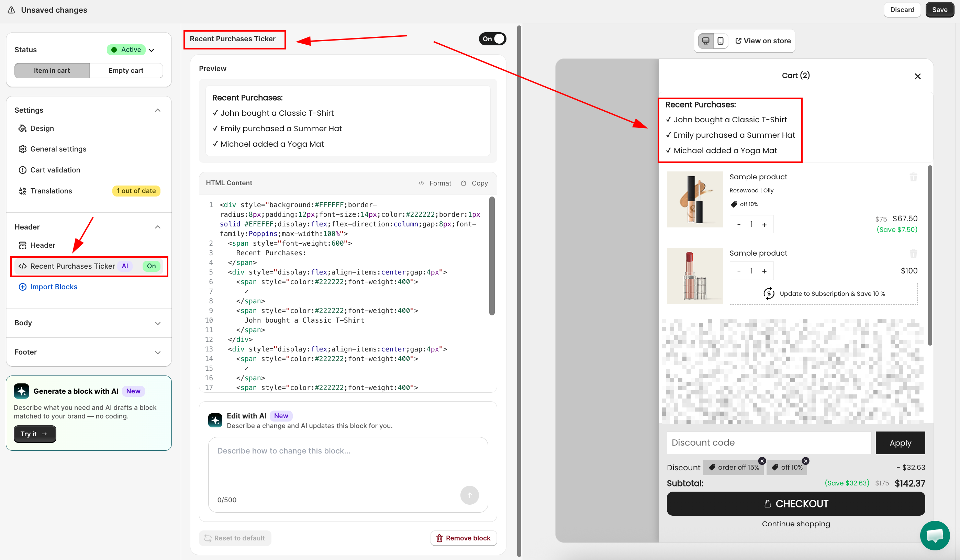The width and height of the screenshot is (960, 560).
Task: Select the Item in cart option
Action: coord(52,70)
